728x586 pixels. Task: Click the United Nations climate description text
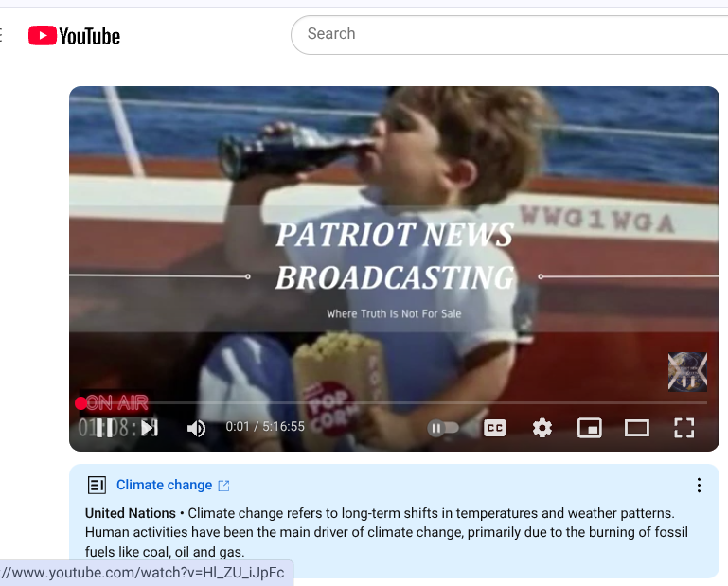tap(386, 532)
